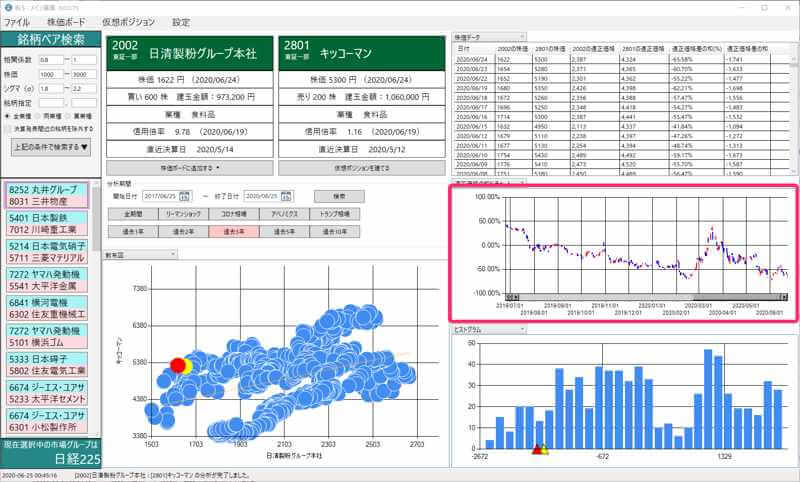Open the start date calendar picker icon
The image size is (800, 482).
click(185, 196)
